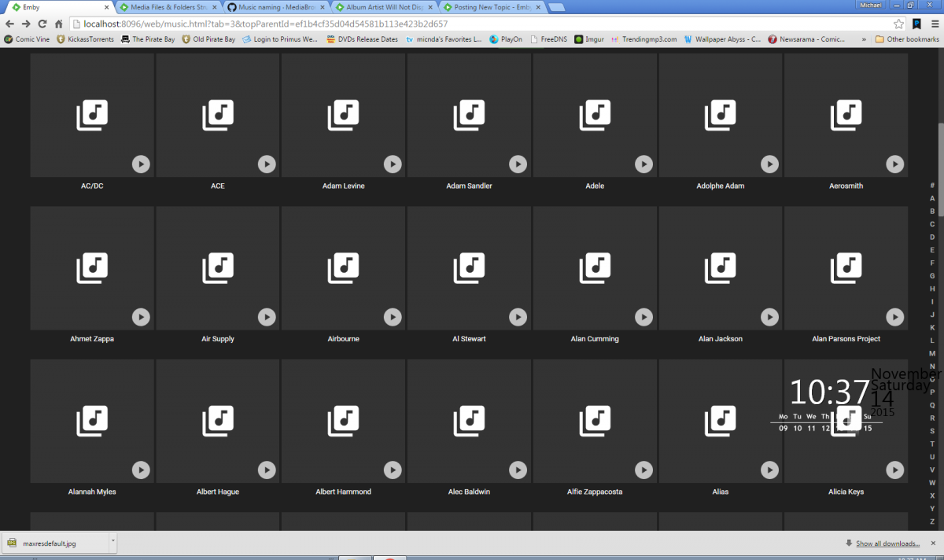Play ACE artist music
Screen dimensions: 944x560
coord(267,164)
